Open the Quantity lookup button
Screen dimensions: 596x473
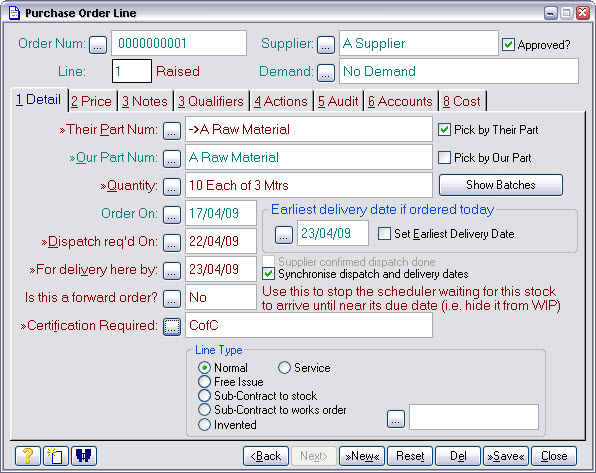(172, 187)
